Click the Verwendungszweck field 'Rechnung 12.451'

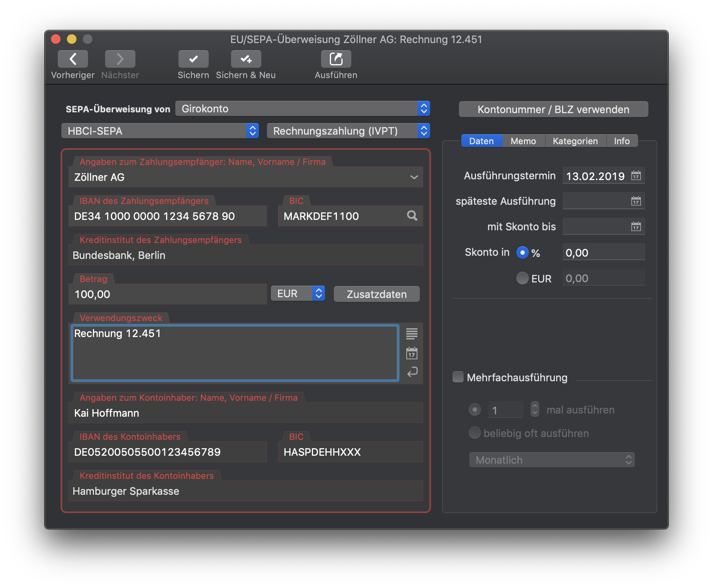[235, 353]
